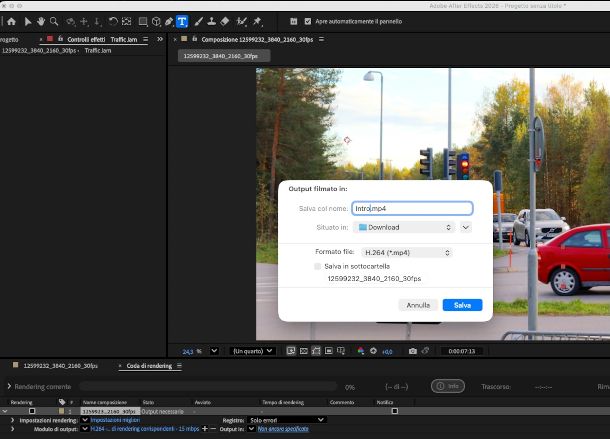
Task: Show hidden panels with double chevron
Action: [160, 39]
